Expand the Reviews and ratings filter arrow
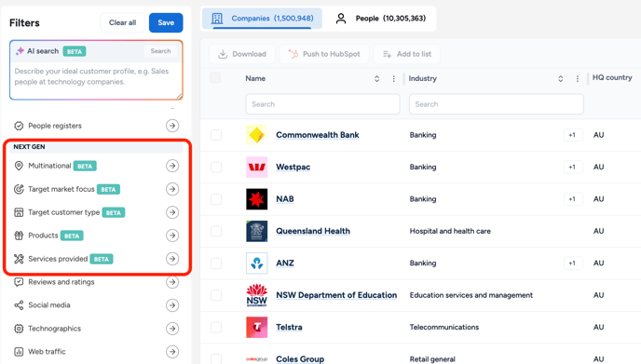641x364 pixels. (172, 282)
